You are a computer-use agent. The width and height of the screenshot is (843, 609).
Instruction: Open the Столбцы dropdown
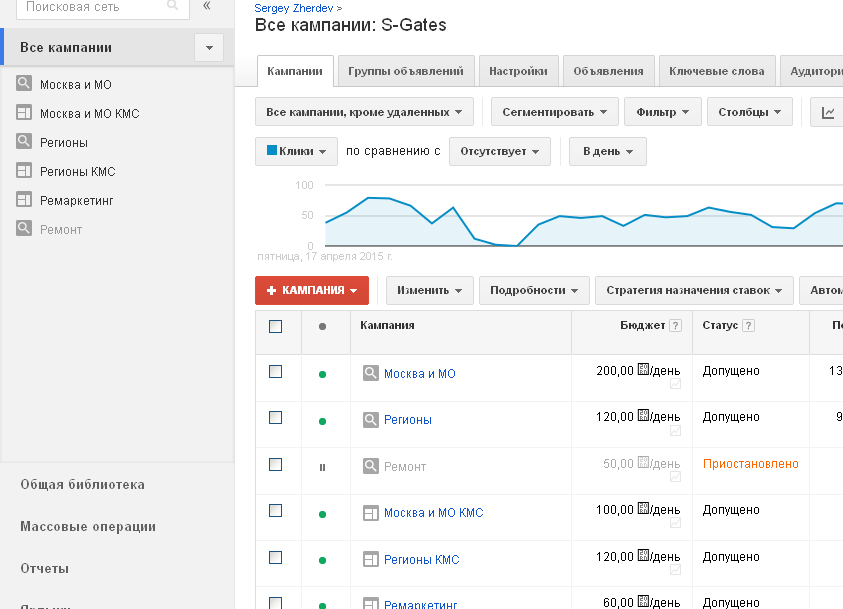coord(749,112)
